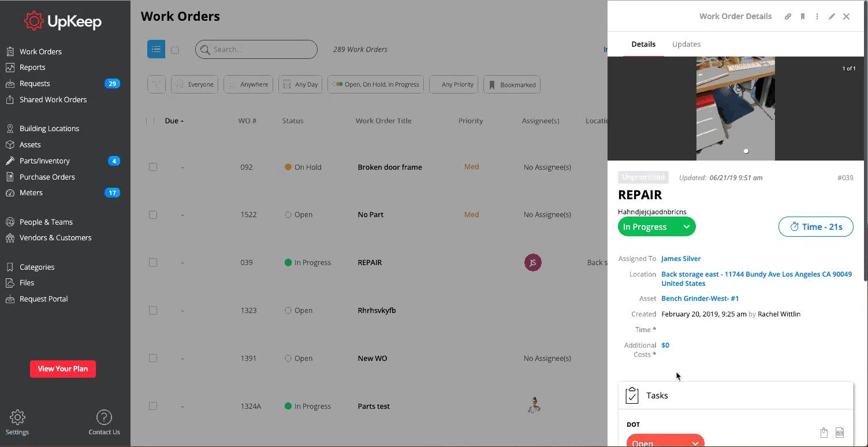Click the image icon on DOT task
This screenshot has width=868, height=447.
point(840,433)
